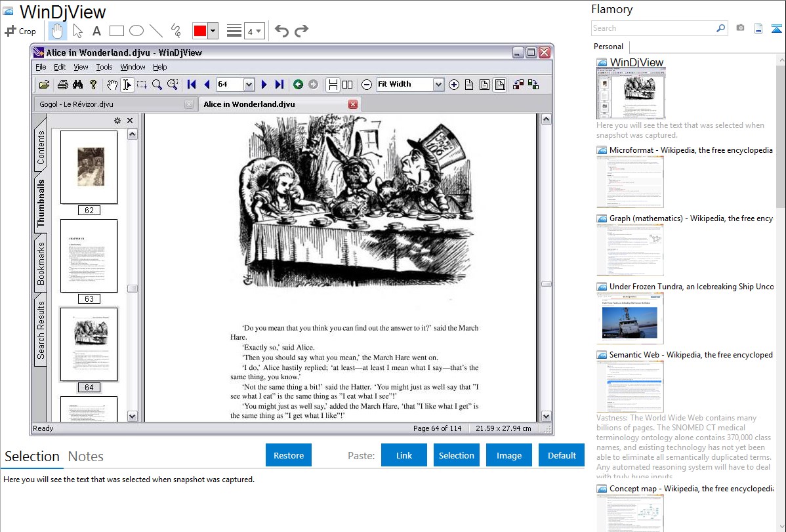Click the Default paste button

(562, 455)
